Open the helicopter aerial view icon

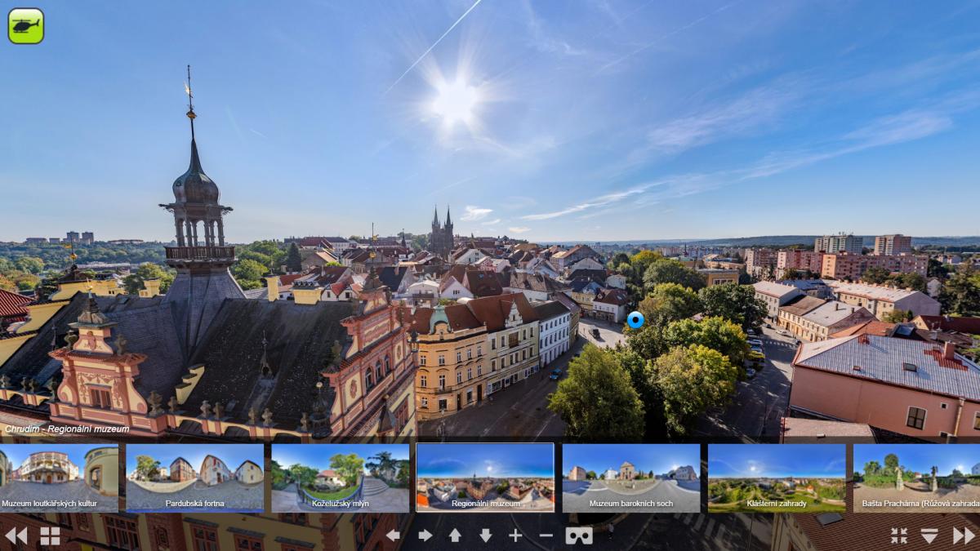point(26,25)
